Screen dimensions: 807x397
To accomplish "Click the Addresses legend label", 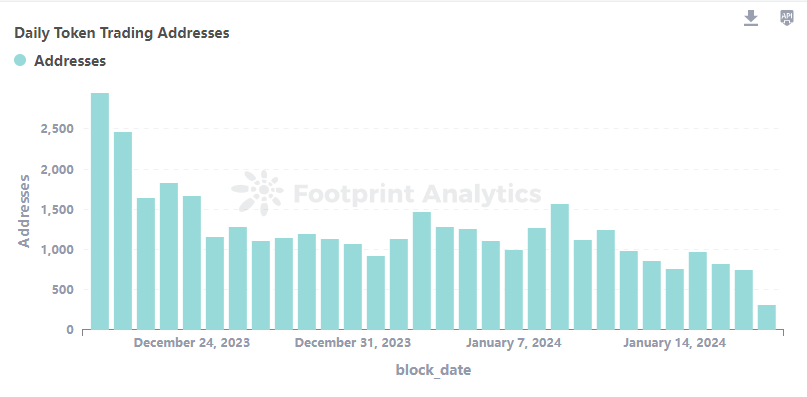I will (70, 61).
